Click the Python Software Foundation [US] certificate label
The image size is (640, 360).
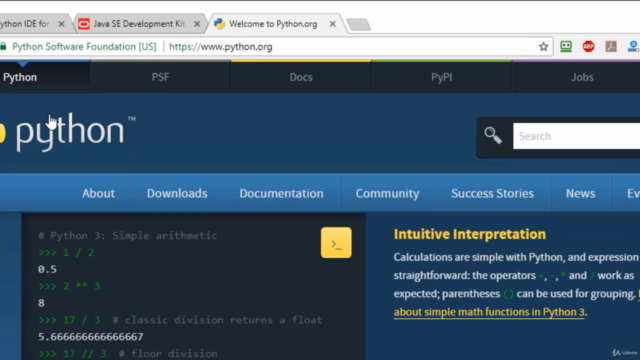tap(84, 47)
